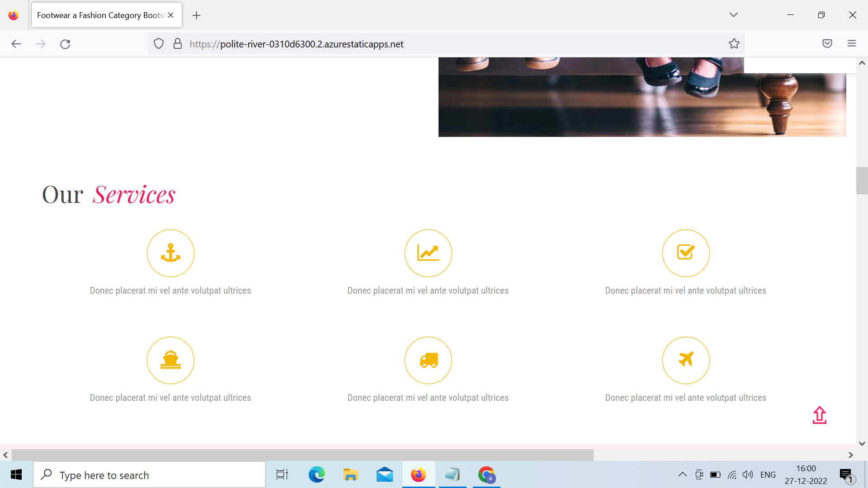Click the horizontal scrollbar track
This screenshot has height=488, width=868.
(x=723, y=455)
